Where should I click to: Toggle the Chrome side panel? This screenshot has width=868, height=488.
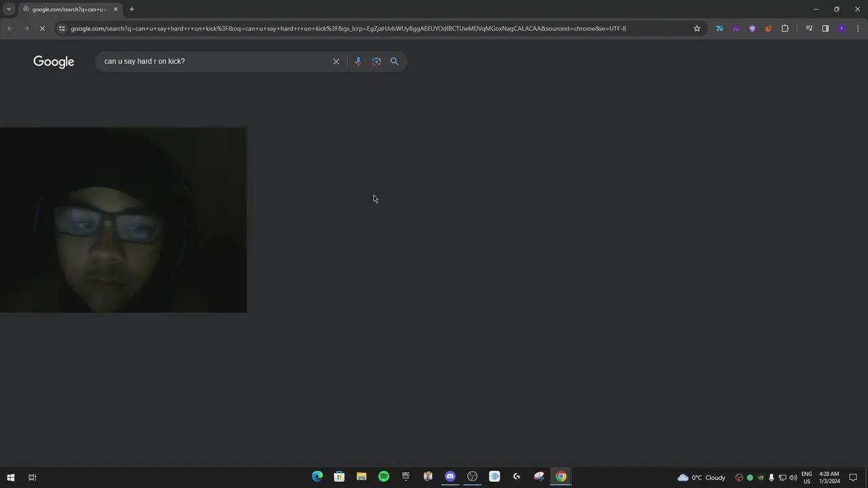825,28
